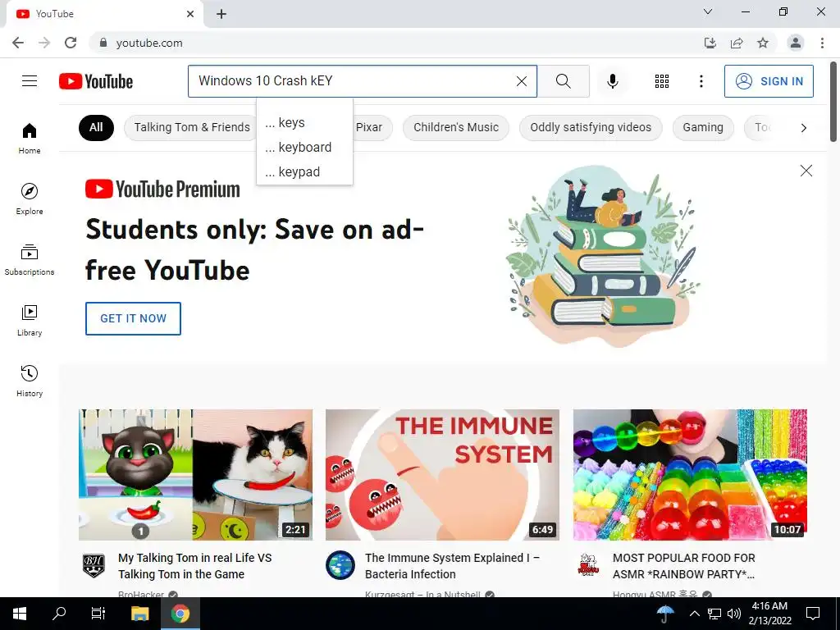Go to the YouTube logo homepage
840x630 pixels.
pyautogui.click(x=96, y=81)
